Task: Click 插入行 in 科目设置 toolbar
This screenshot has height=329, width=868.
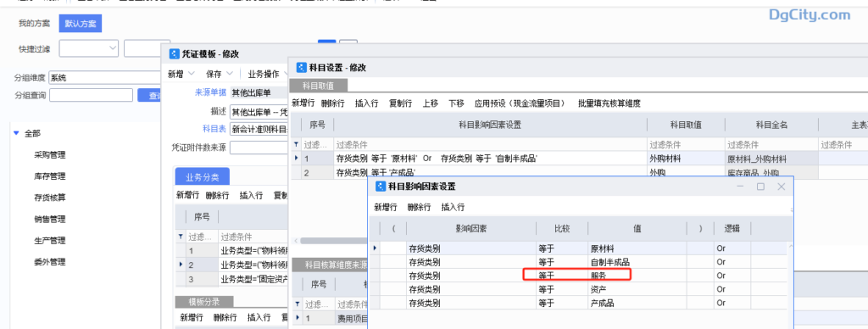Action: (x=366, y=103)
